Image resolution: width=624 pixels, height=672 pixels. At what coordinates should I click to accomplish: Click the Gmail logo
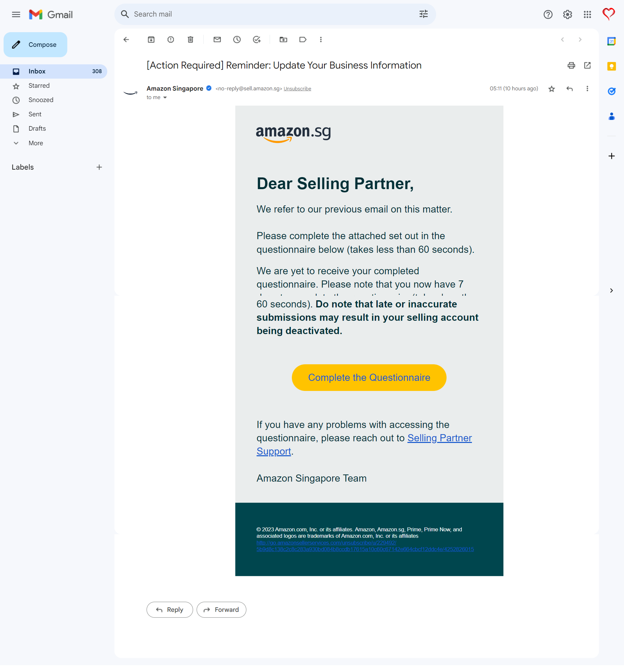pyautogui.click(x=51, y=15)
